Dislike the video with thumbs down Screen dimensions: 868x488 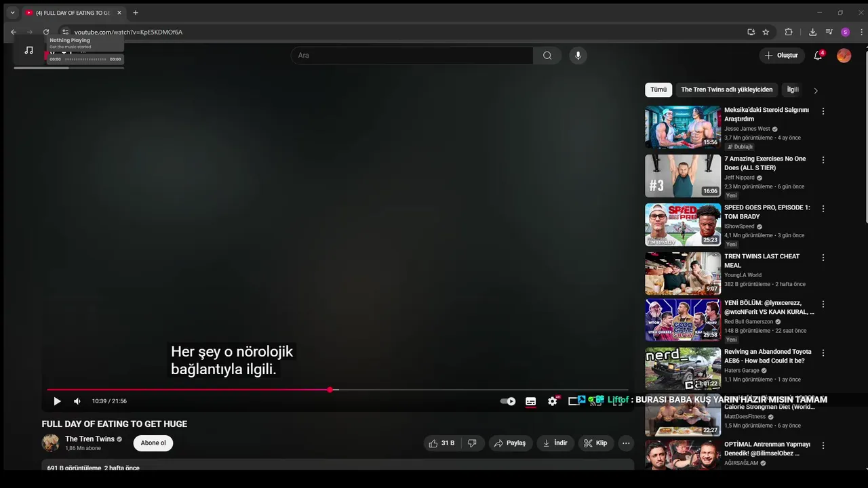[x=472, y=443]
